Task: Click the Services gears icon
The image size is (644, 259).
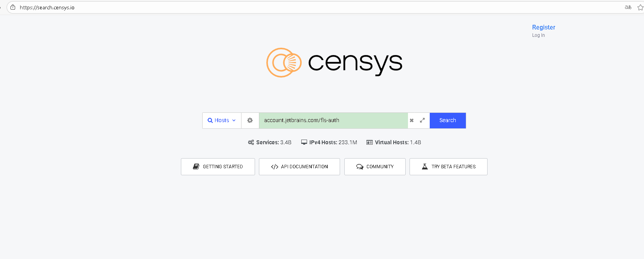Action: point(251,142)
